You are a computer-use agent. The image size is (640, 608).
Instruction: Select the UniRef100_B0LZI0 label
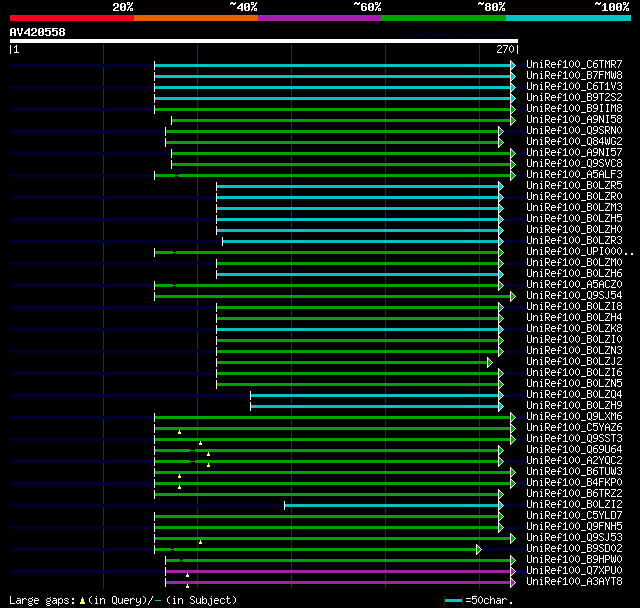574,340
